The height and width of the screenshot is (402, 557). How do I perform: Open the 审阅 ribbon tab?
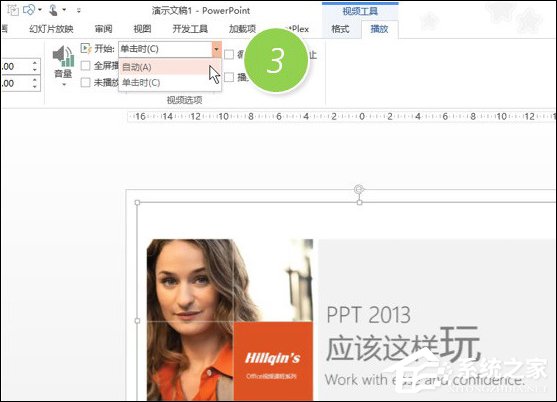[103, 29]
